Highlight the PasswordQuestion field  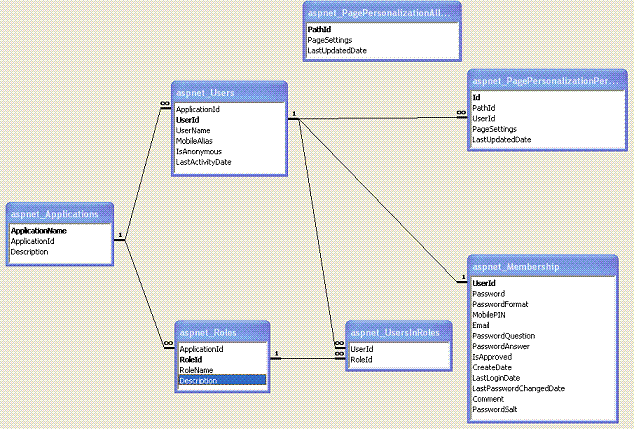pyautogui.click(x=503, y=336)
